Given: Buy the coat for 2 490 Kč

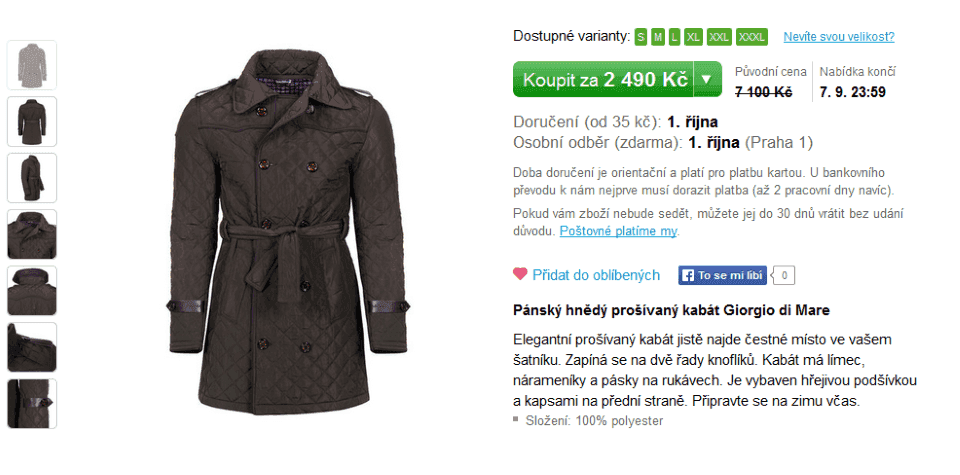Looking at the screenshot, I should pos(603,79).
